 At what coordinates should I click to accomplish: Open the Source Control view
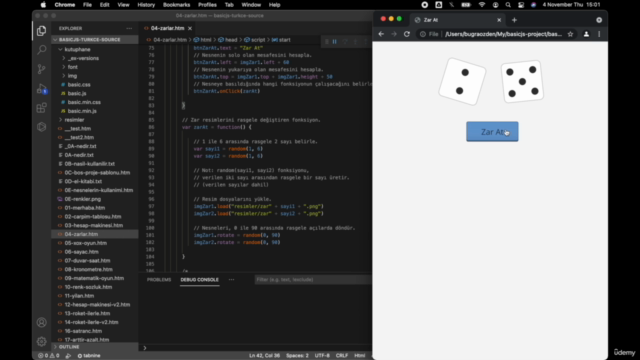(x=41, y=69)
